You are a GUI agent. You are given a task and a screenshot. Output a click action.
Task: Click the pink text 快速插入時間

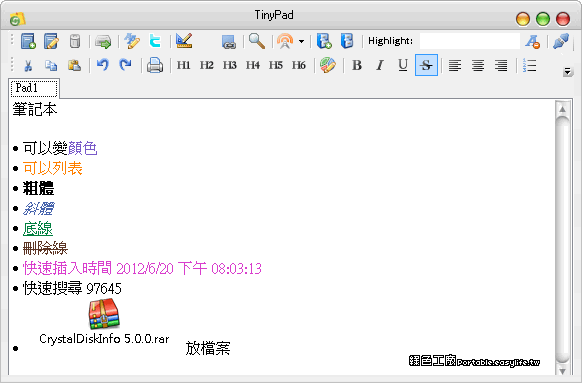(68, 268)
